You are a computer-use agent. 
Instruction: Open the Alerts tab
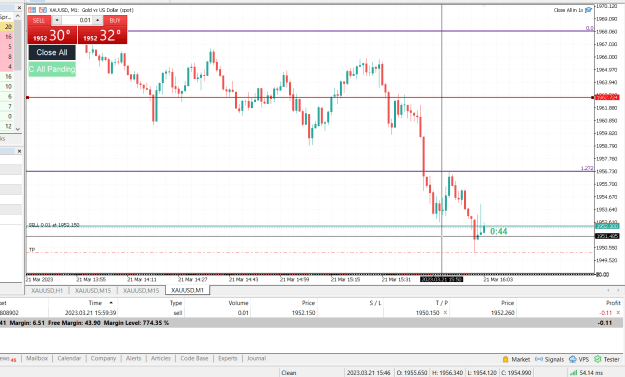(x=134, y=359)
